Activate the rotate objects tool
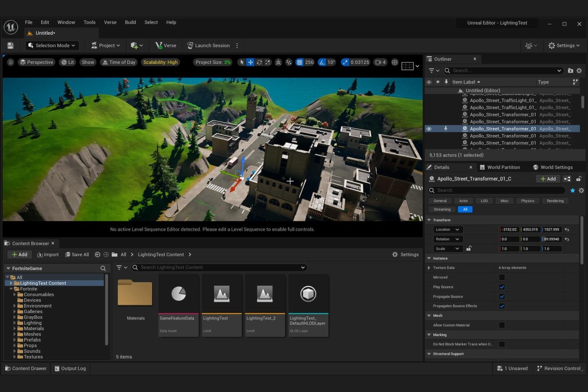Image resolution: width=588 pixels, height=392 pixels. click(259, 62)
